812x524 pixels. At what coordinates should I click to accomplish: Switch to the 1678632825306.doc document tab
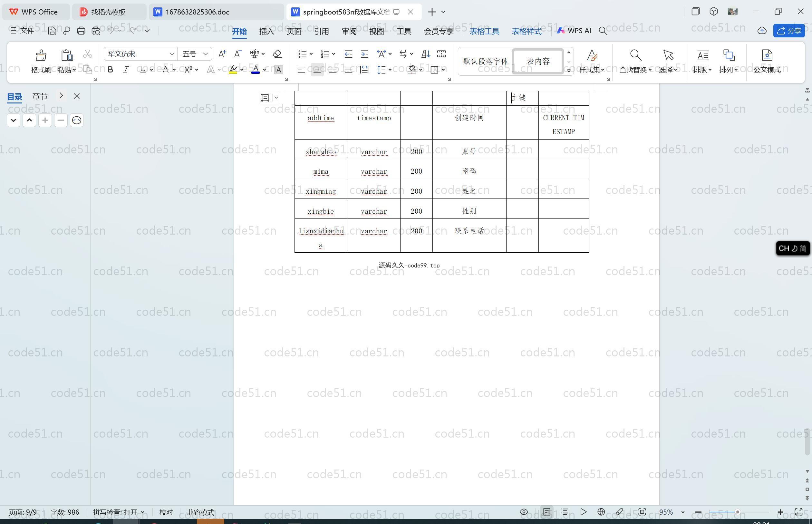click(216, 12)
